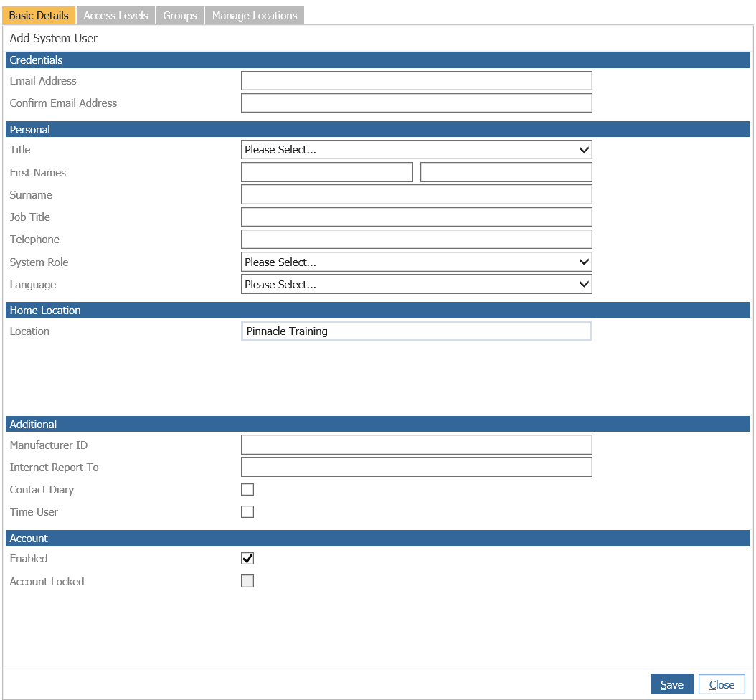This screenshot has width=756, height=700.
Task: Click the Location field showing Pinnacle Training
Action: (x=416, y=331)
